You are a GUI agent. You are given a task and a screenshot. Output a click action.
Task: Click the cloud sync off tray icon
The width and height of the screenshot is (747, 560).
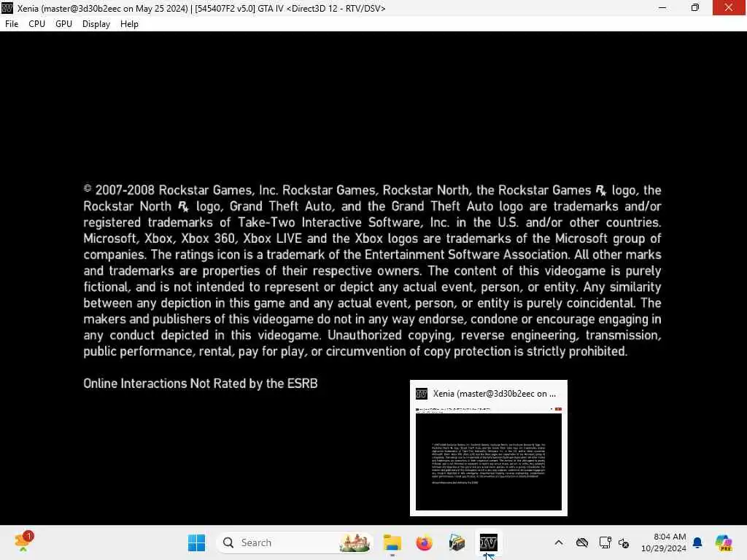581,542
